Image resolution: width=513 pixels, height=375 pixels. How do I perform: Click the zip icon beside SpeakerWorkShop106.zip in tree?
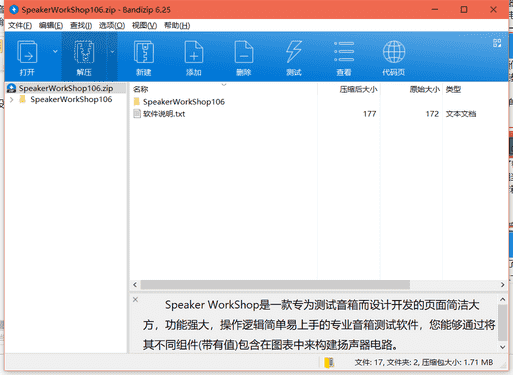(12, 88)
